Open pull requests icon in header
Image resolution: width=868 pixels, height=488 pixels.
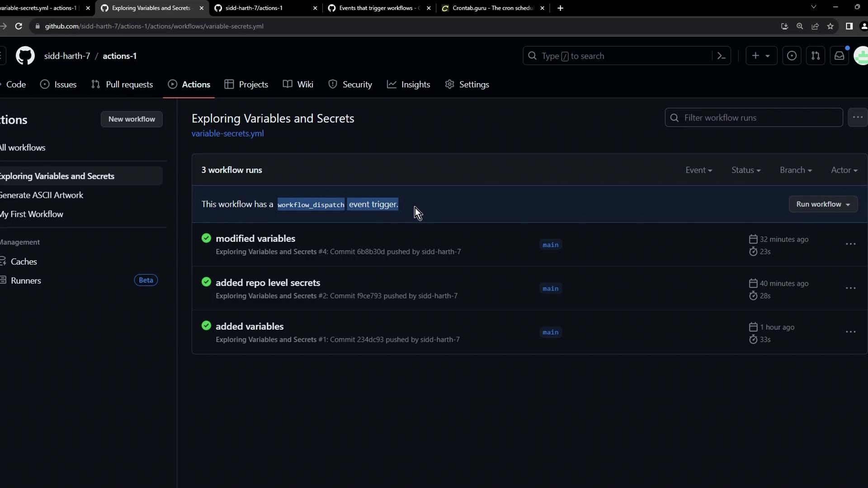(816, 56)
